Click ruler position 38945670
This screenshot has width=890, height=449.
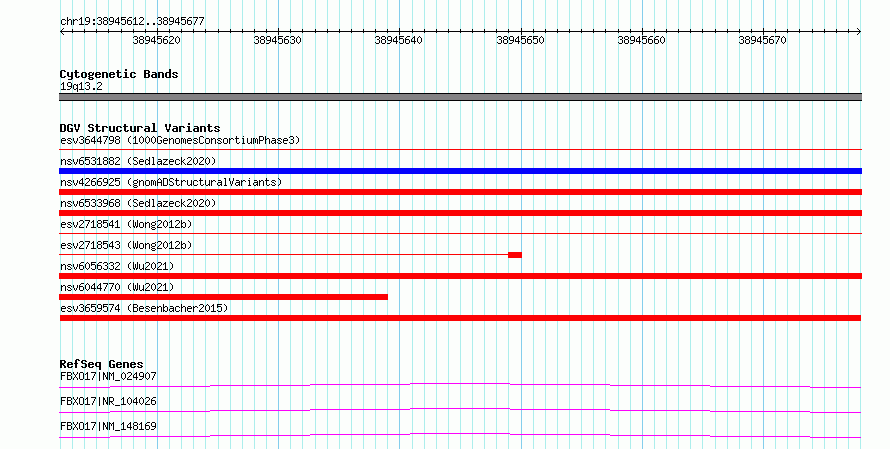(762, 40)
